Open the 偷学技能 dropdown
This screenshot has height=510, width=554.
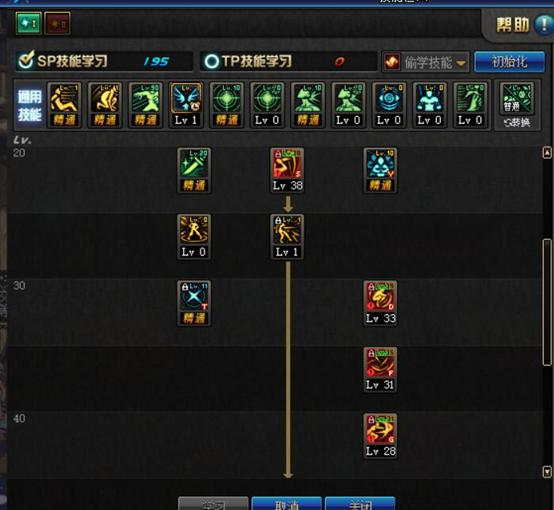click(426, 63)
